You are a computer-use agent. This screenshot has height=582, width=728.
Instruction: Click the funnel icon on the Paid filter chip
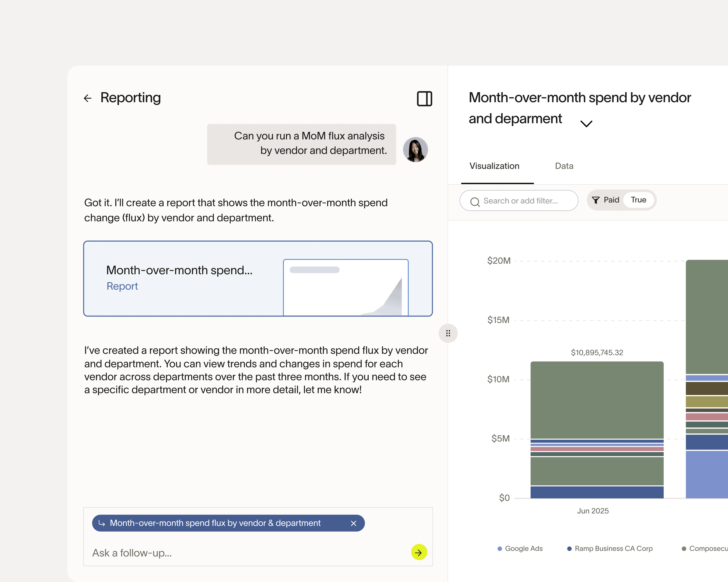[596, 200]
